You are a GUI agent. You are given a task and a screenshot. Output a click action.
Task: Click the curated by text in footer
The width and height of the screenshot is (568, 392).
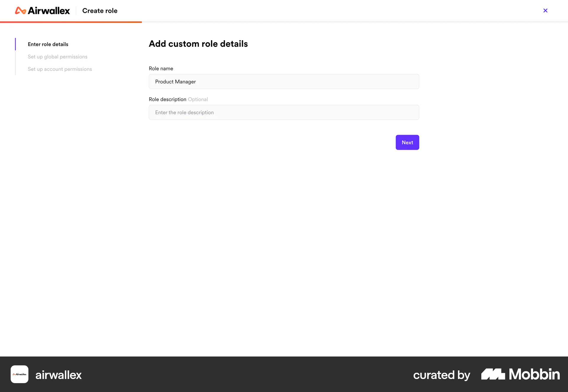click(x=441, y=375)
